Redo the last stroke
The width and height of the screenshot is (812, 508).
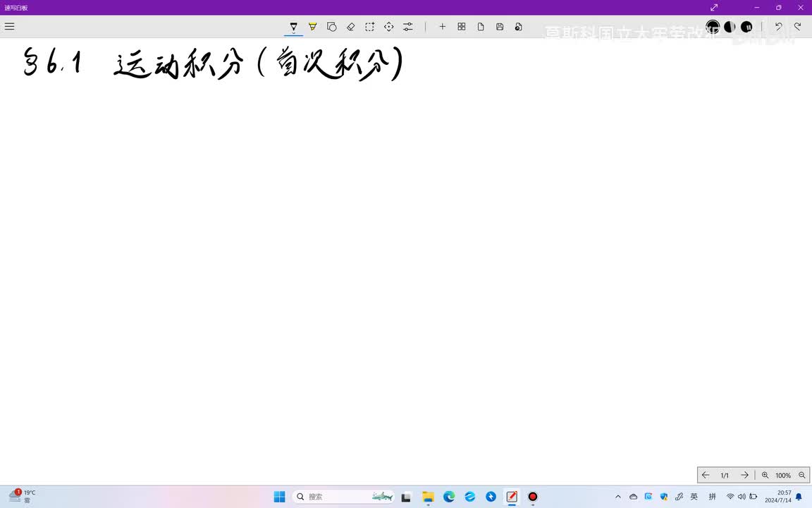(x=797, y=26)
